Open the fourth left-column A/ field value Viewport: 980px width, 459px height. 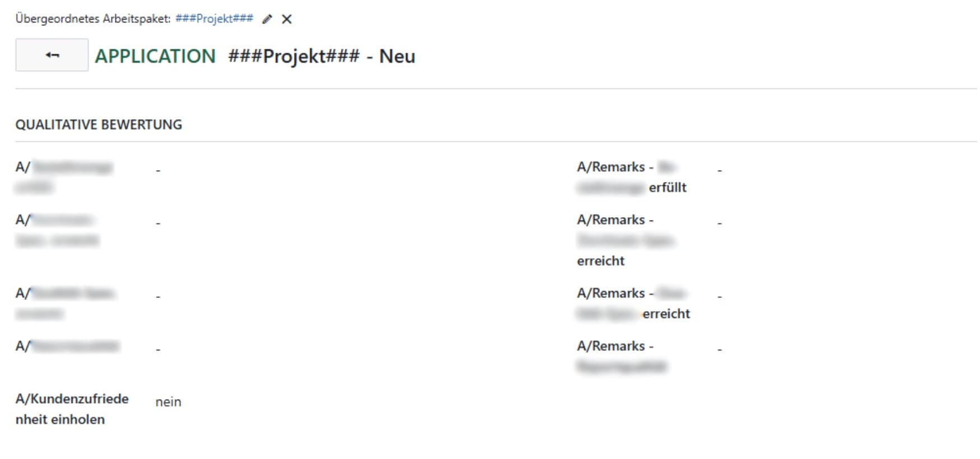pyautogui.click(x=158, y=349)
